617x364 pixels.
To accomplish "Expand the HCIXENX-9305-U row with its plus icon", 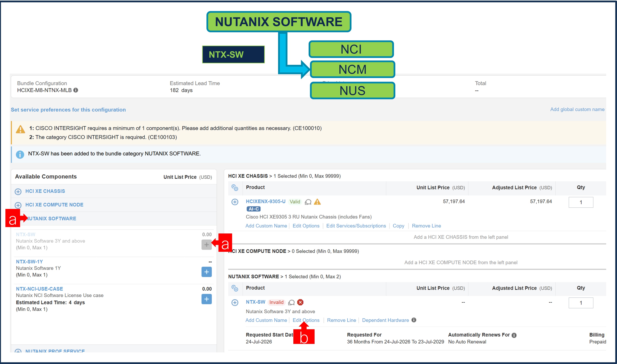I will (x=235, y=202).
